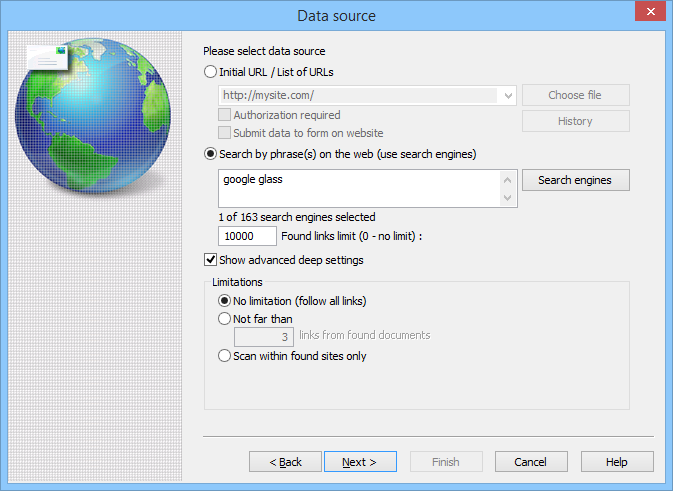Click the mysite.com URL field

[358, 96]
